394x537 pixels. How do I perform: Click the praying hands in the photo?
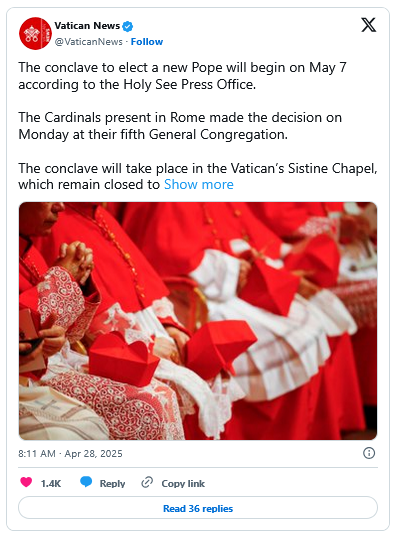[76, 260]
